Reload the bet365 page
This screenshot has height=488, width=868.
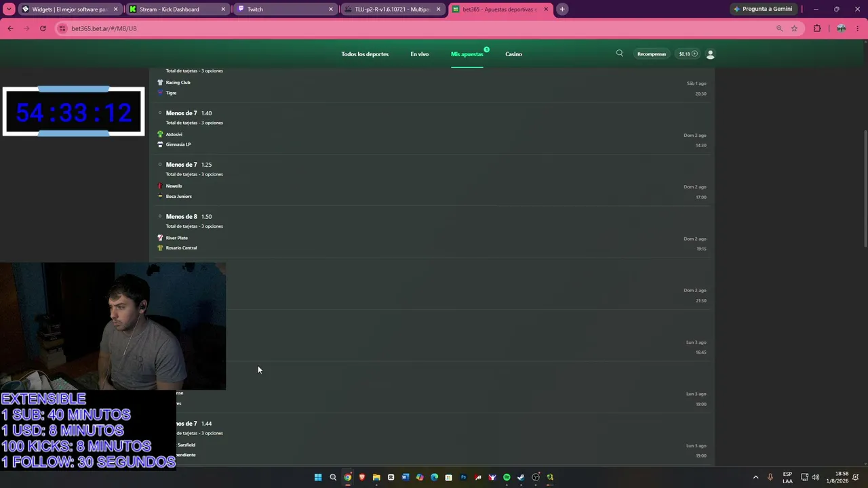(x=43, y=28)
